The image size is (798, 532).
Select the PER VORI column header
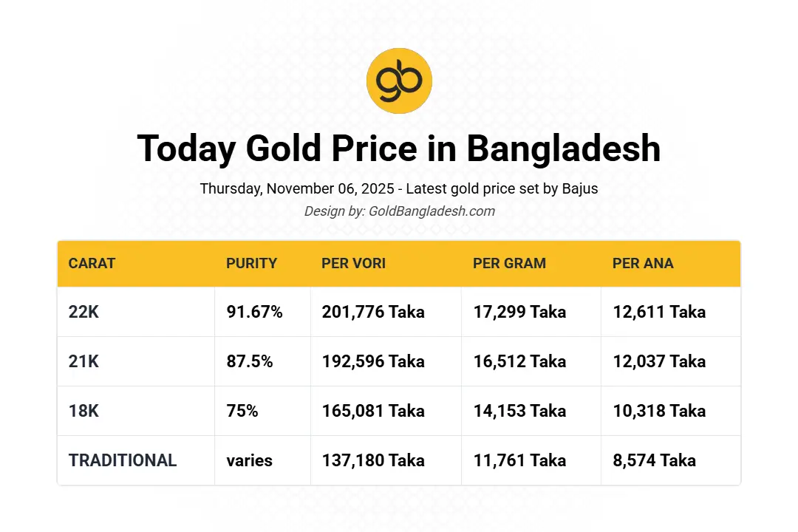(x=354, y=264)
